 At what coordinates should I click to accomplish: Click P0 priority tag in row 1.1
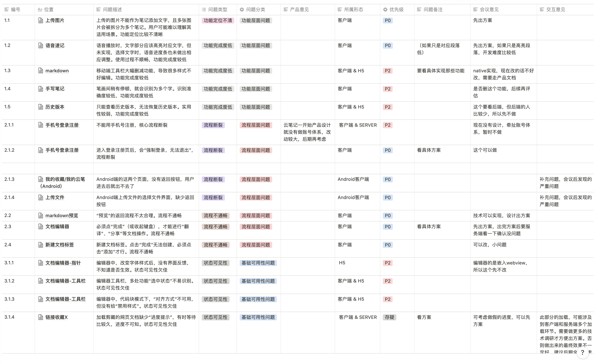(x=388, y=21)
